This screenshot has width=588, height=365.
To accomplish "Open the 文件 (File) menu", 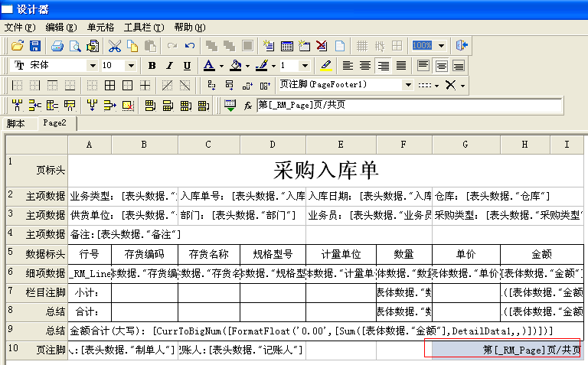I will [19, 28].
